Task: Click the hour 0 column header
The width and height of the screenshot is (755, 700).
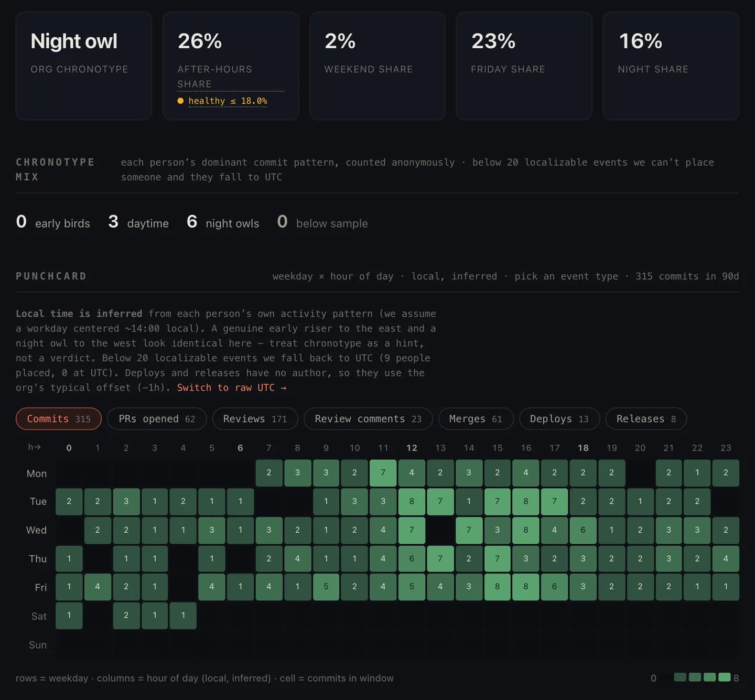Action: click(x=69, y=448)
